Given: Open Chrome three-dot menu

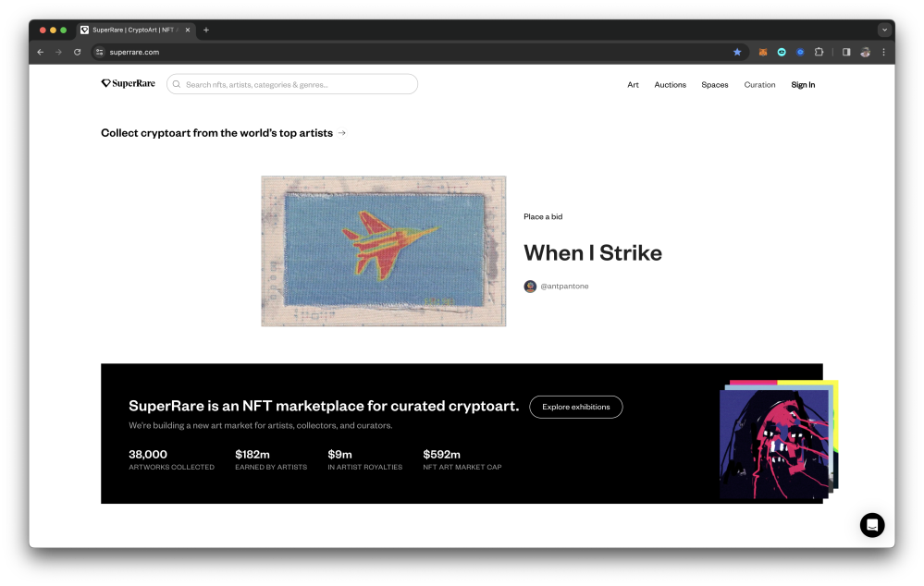Looking at the screenshot, I should tap(883, 52).
